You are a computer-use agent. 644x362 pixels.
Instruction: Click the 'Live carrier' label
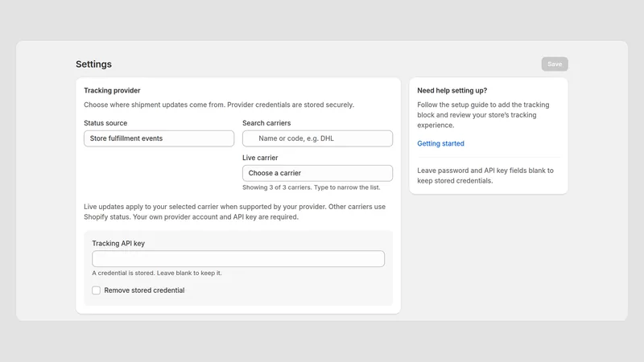[260, 158]
